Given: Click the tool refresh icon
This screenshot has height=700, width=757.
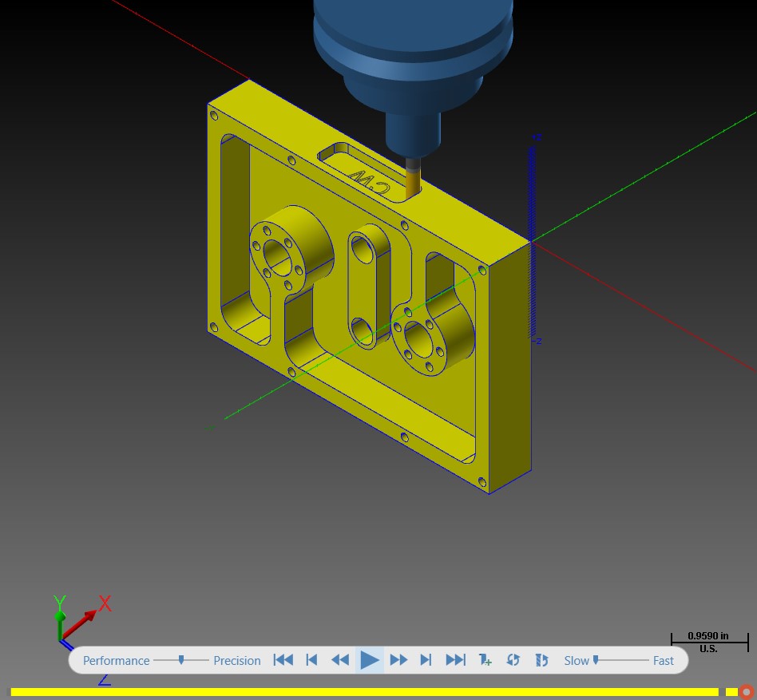Looking at the screenshot, I should coord(541,660).
